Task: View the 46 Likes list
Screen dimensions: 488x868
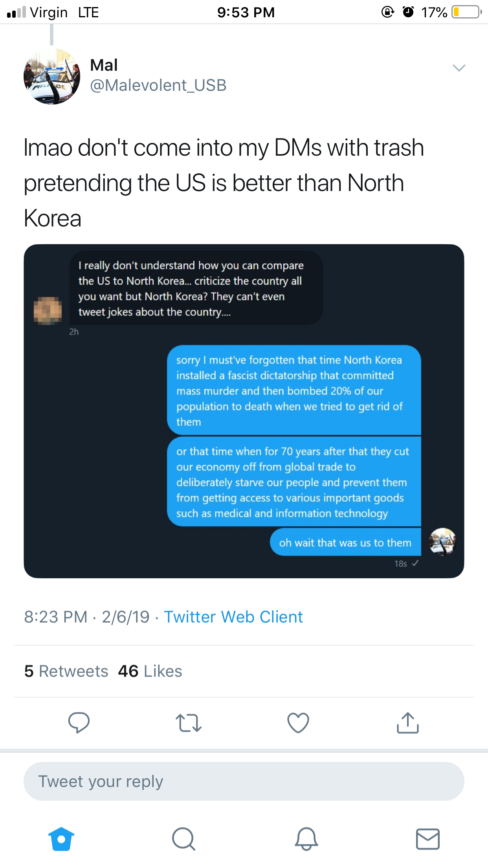Action: coord(150,671)
